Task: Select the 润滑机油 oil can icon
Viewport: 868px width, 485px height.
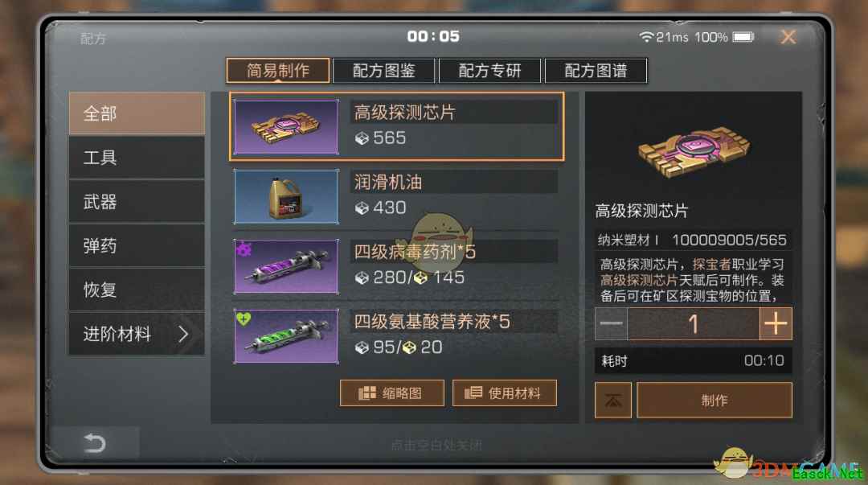Action: (285, 197)
